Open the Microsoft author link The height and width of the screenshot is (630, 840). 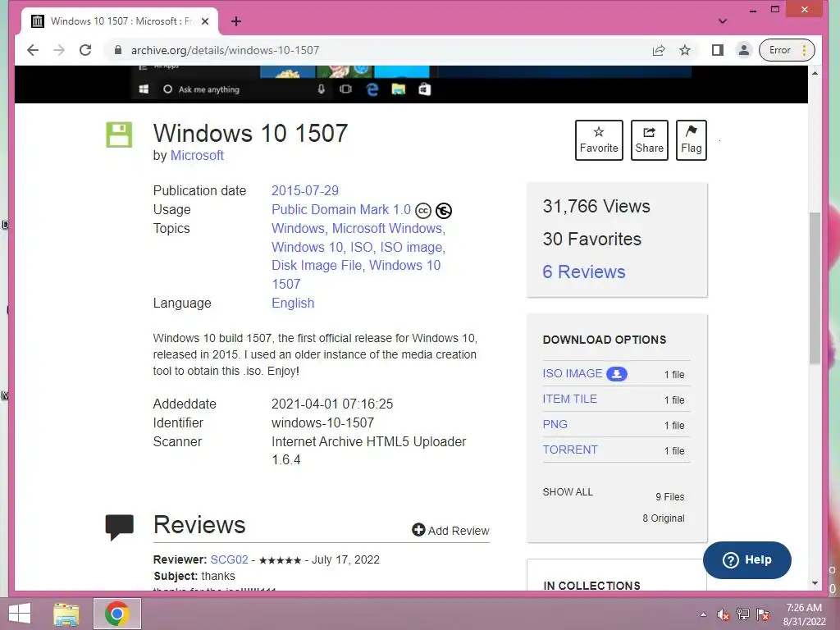[x=197, y=155]
